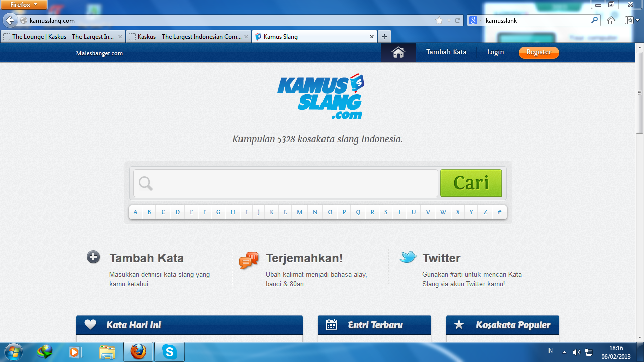The width and height of the screenshot is (644, 362).
Task: Open Internet Download Manager from the taskbar
Action: [45, 352]
